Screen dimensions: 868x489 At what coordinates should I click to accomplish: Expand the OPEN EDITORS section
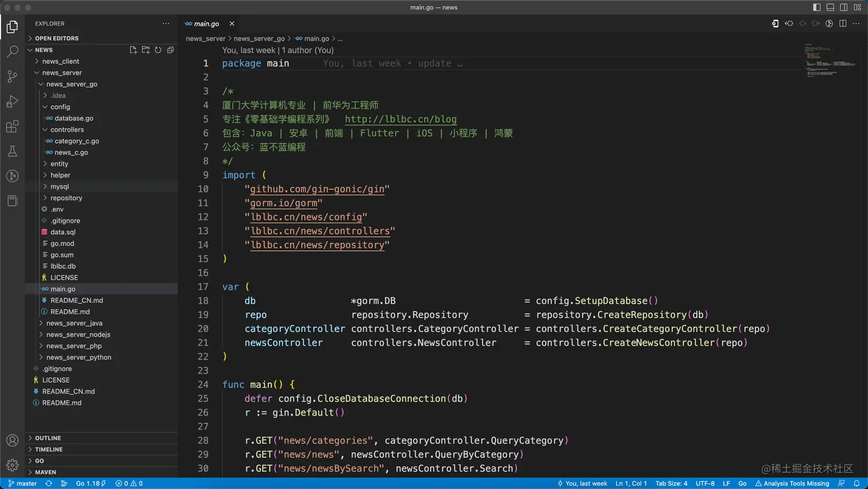tap(101, 38)
